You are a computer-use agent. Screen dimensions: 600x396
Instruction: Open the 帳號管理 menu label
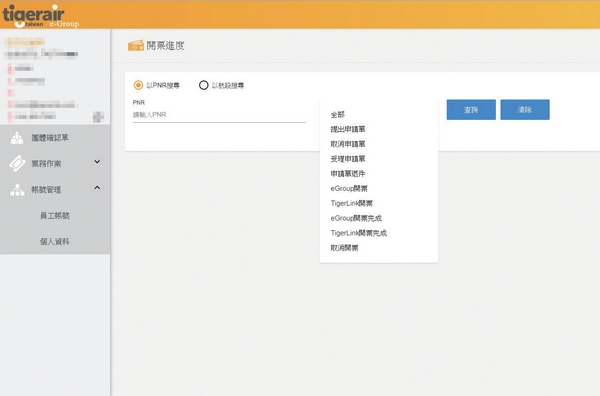click(46, 190)
